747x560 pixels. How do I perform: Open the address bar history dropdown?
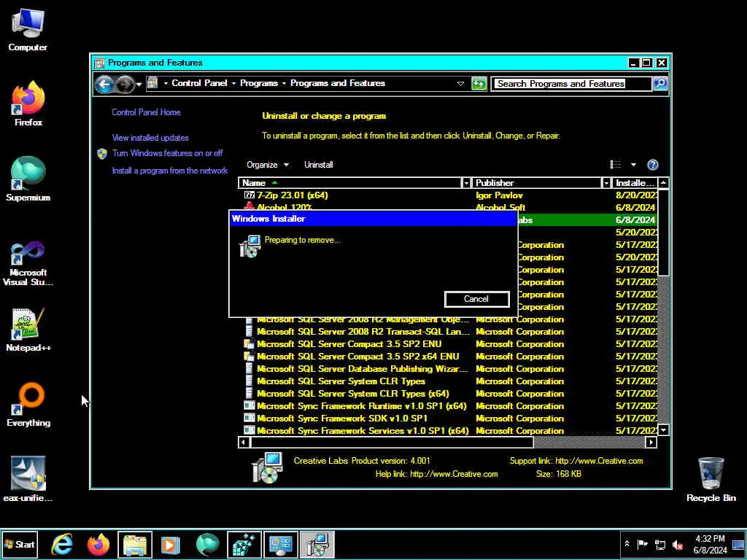pos(460,84)
